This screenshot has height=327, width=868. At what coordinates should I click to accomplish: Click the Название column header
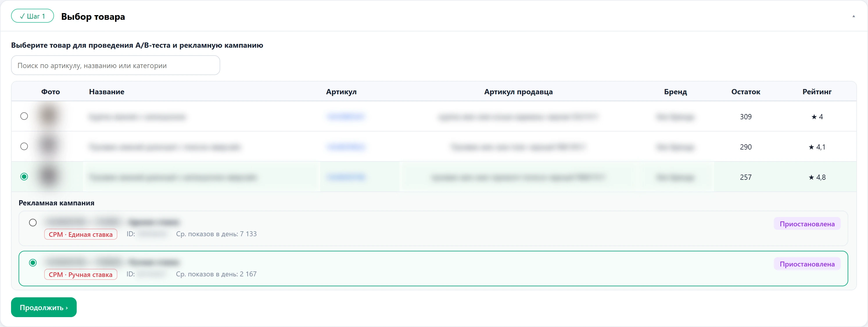107,91
